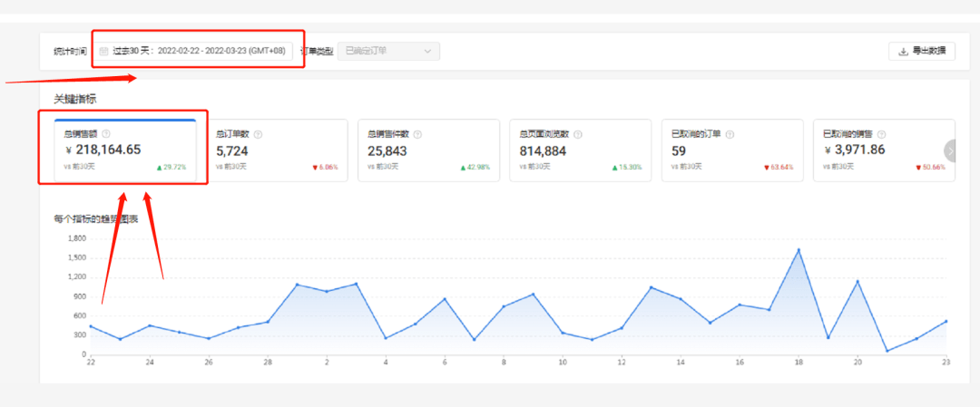Click help icon next to 总订单数

point(258,134)
